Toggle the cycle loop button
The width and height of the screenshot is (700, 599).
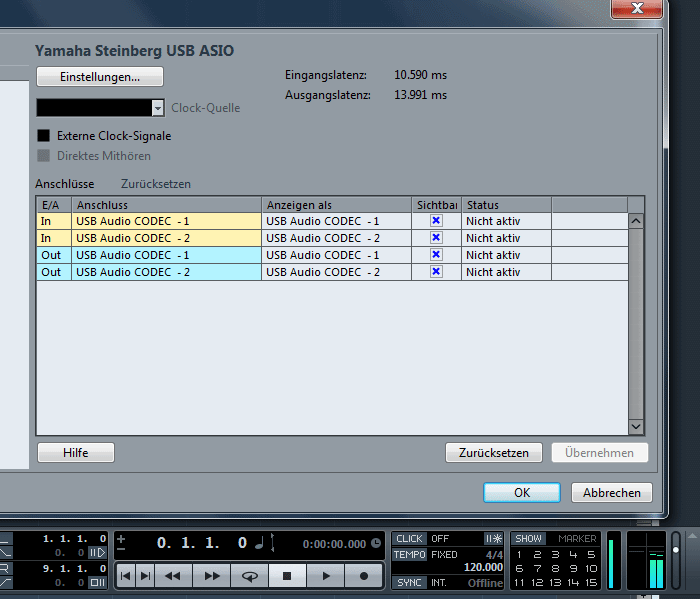250,576
